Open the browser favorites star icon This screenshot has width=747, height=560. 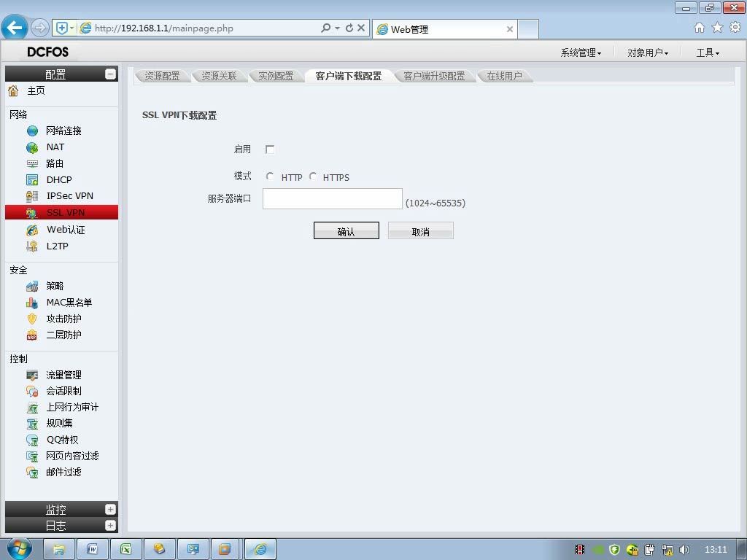(717, 28)
